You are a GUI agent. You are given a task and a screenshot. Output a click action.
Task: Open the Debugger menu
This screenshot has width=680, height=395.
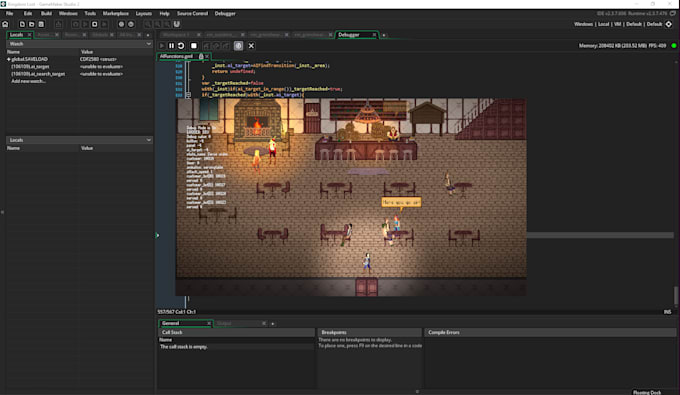tap(225, 13)
